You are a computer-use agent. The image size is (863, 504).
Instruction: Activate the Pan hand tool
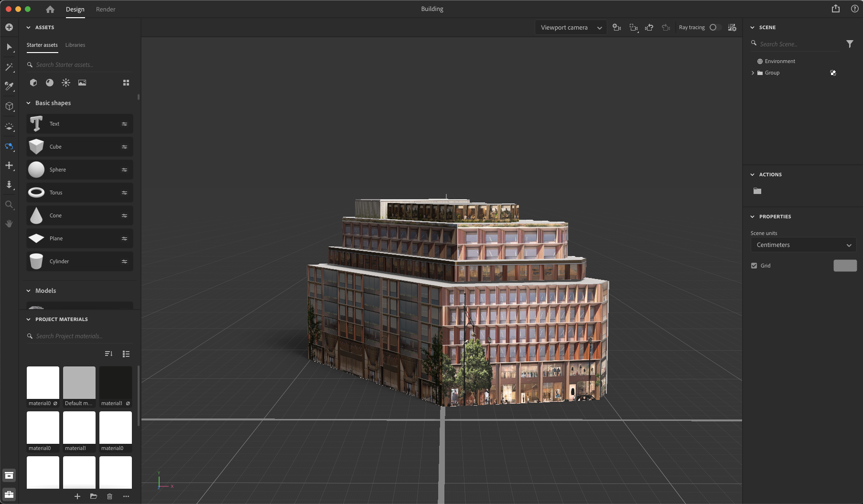pos(9,224)
